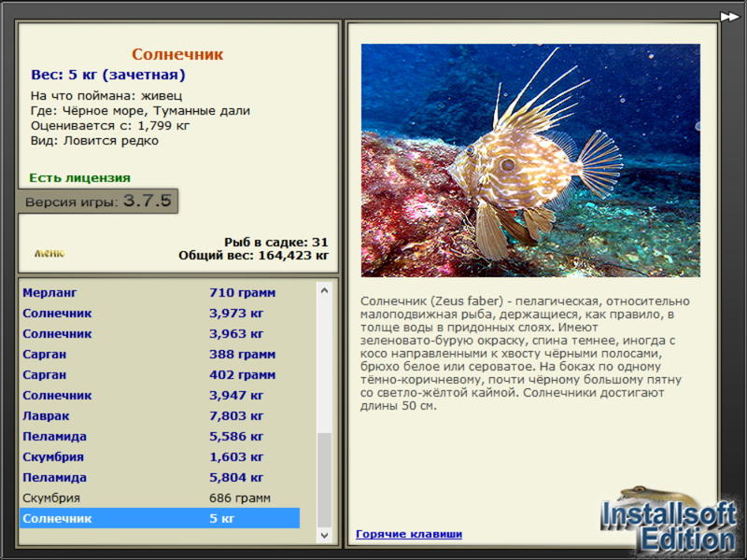Select the Лаврак 7,803 кг entry
The image size is (747, 560).
click(x=159, y=416)
